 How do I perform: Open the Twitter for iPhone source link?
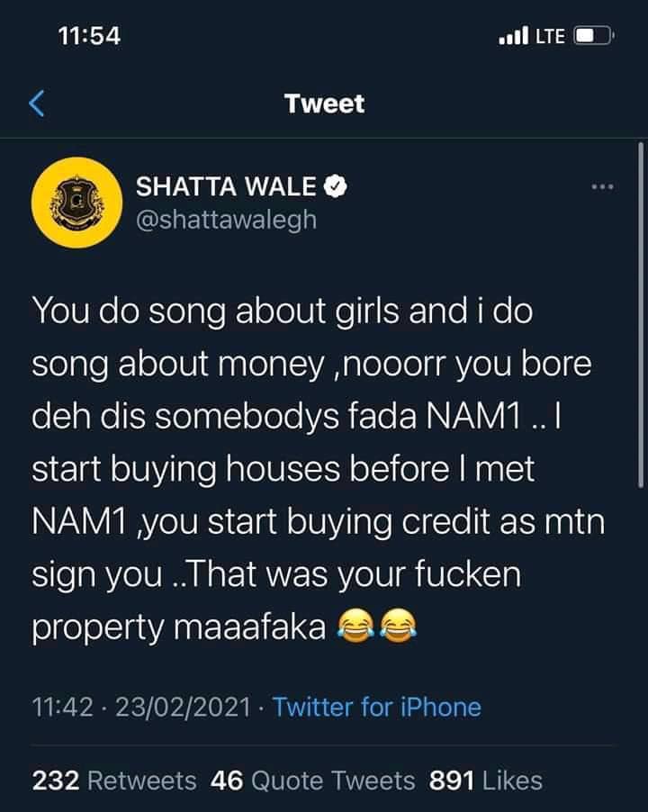point(377,708)
